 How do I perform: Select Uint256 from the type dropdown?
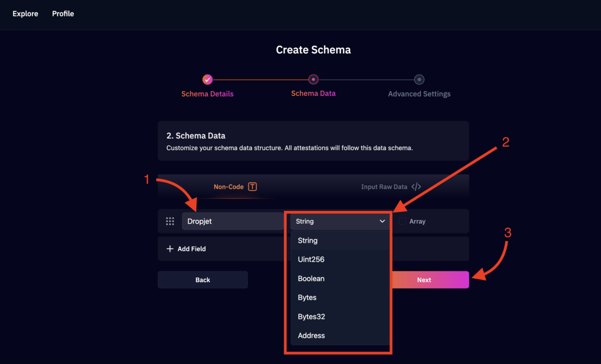coord(311,259)
